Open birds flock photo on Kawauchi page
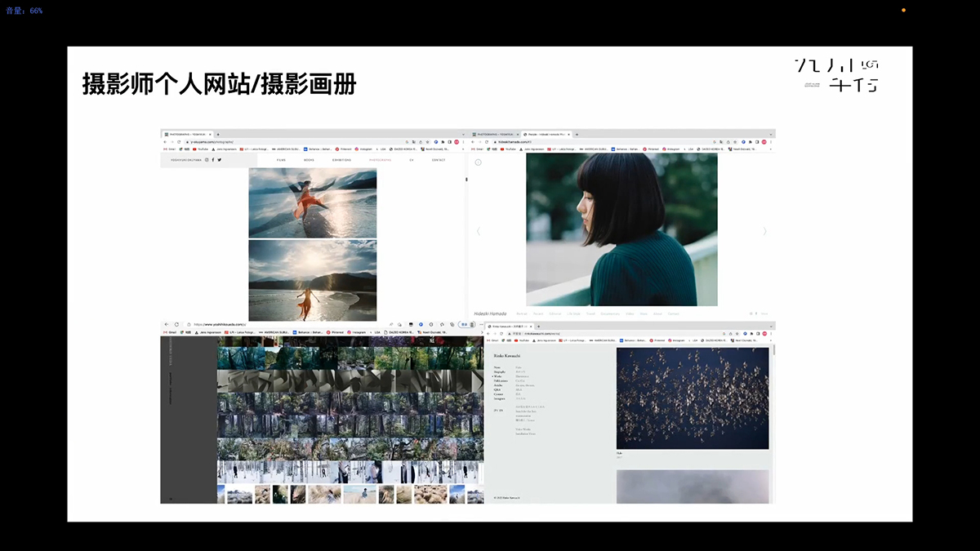980x551 pixels. click(x=693, y=398)
